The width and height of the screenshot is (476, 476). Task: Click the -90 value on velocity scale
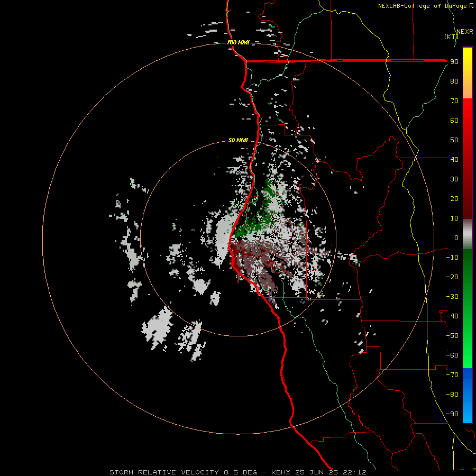[452, 414]
